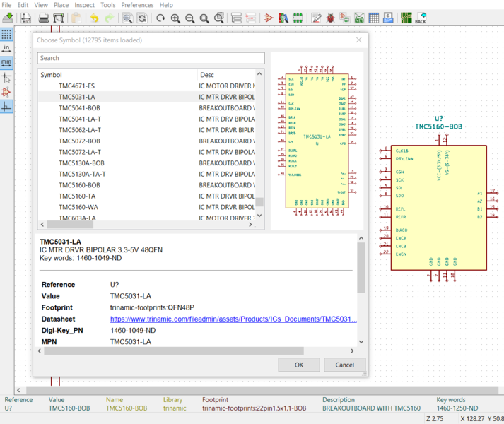
Task: Toggle grid display in left toolbar
Action: click(6, 34)
